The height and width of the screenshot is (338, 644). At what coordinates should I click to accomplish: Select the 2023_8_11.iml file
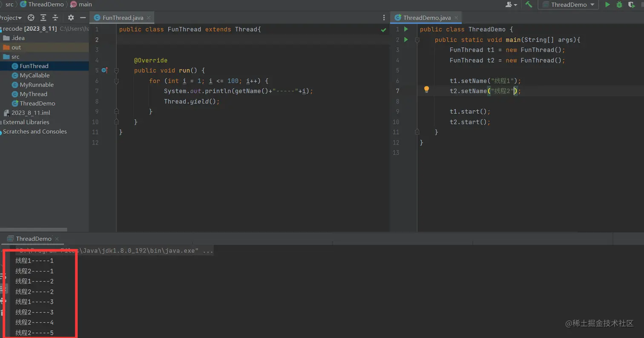[44, 113]
